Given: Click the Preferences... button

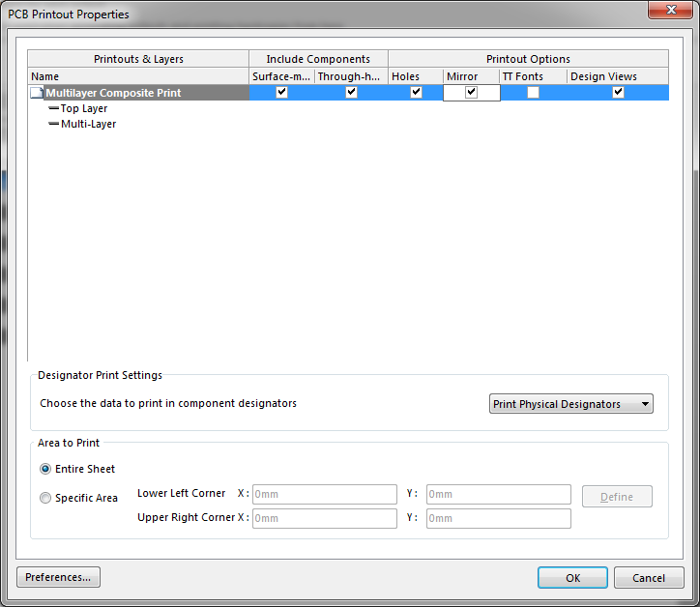Looking at the screenshot, I should (x=58, y=577).
